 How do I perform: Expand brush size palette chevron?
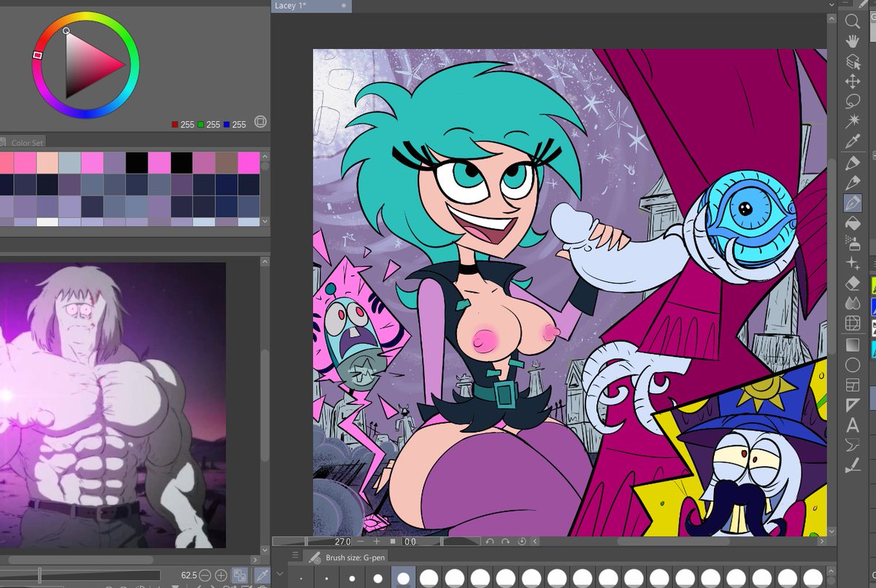point(280,576)
